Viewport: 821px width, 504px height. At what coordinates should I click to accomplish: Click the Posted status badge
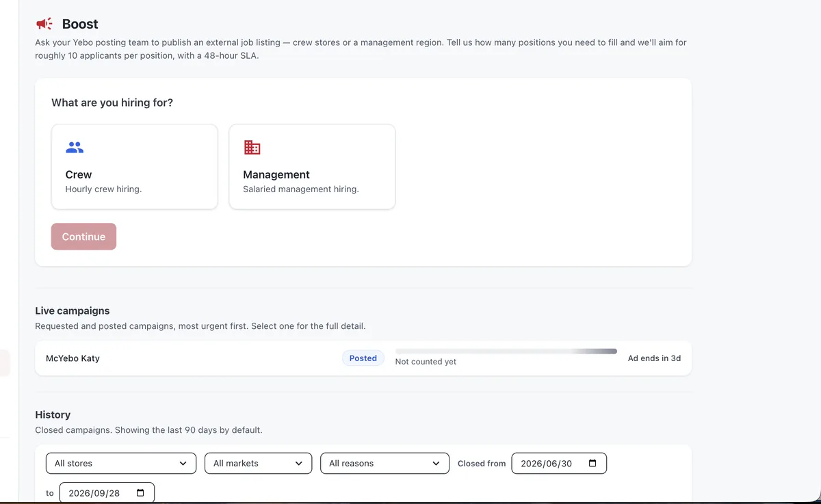click(x=363, y=358)
